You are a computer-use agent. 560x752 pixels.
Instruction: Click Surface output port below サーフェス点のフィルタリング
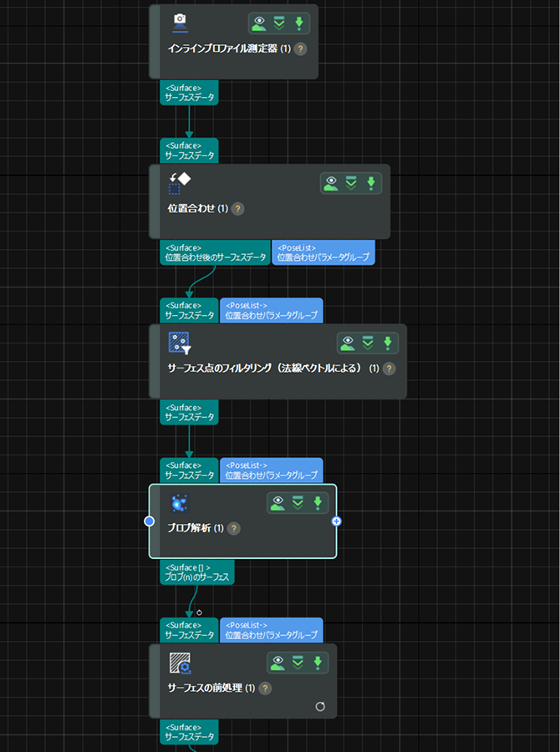pos(189,412)
